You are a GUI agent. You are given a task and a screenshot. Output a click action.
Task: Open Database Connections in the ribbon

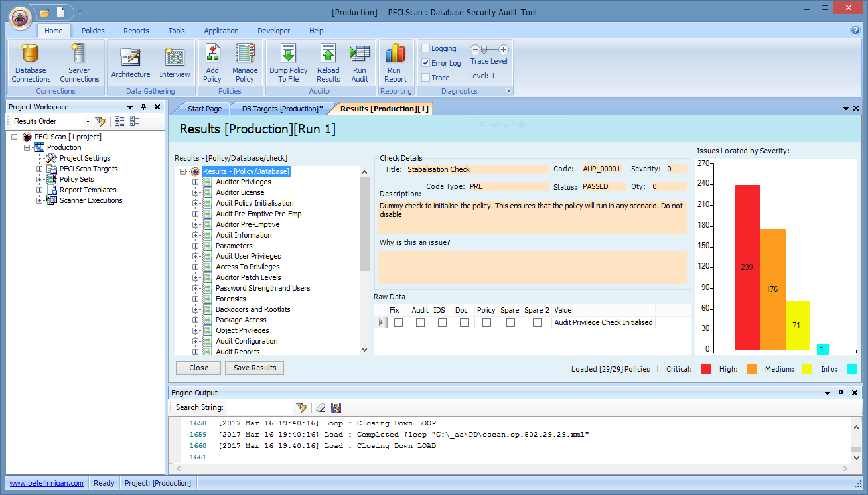(31, 63)
